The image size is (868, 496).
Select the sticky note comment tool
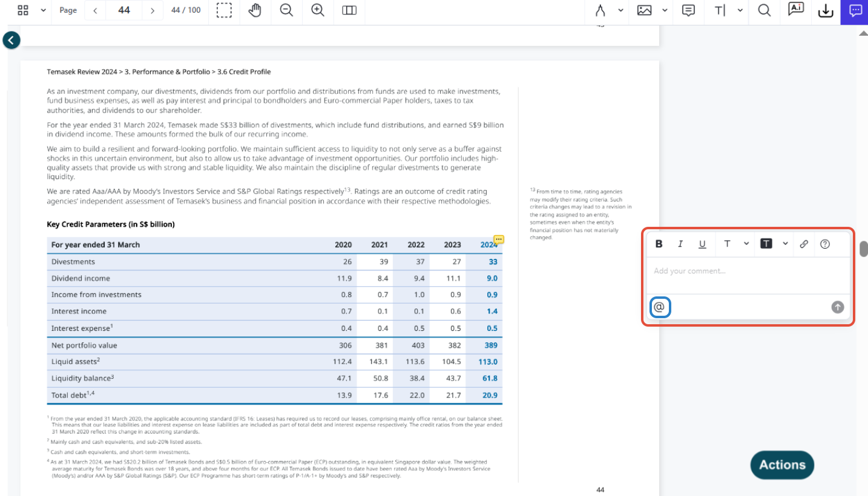pyautogui.click(x=688, y=10)
